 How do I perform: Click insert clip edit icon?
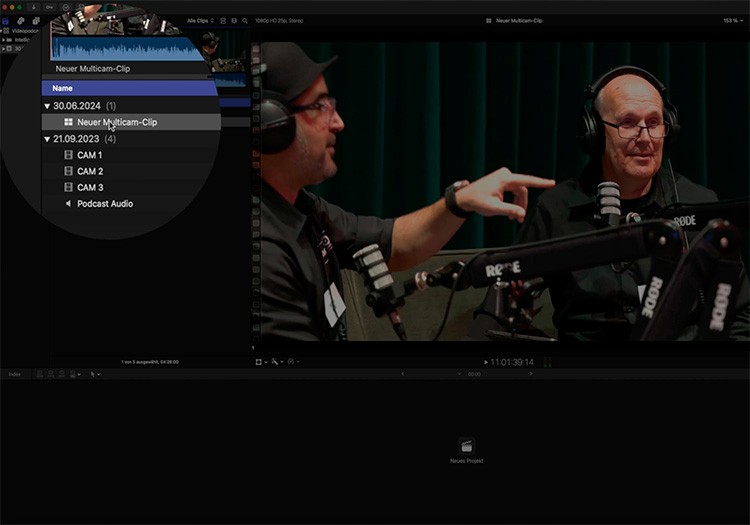click(x=51, y=374)
